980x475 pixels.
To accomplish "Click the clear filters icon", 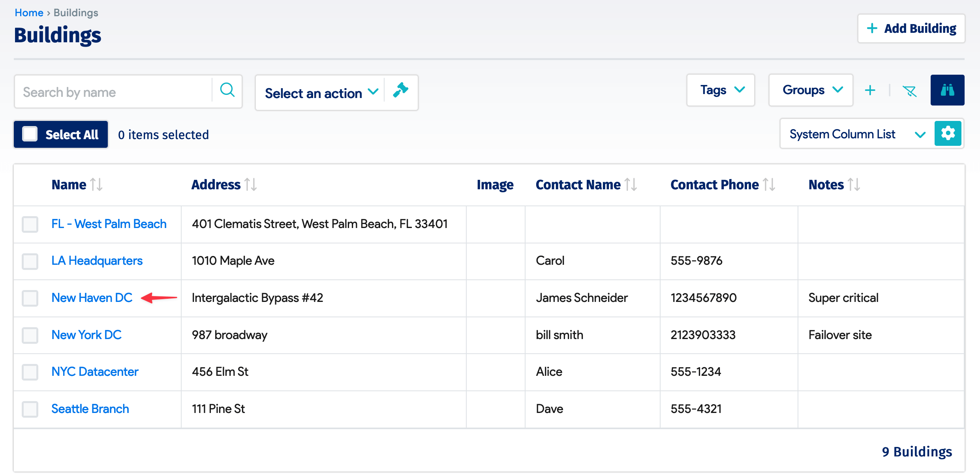I will pyautogui.click(x=910, y=90).
